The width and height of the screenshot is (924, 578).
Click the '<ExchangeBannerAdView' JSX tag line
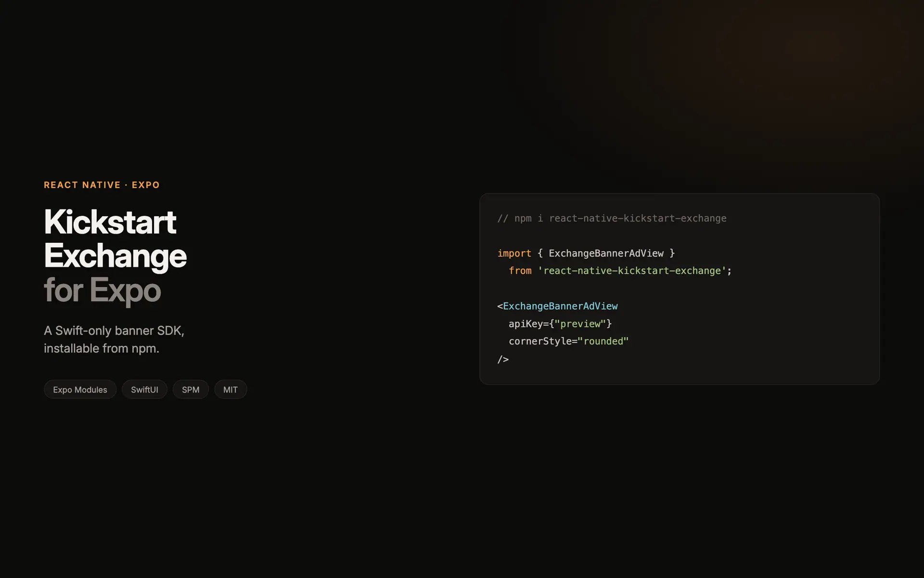pos(557,306)
